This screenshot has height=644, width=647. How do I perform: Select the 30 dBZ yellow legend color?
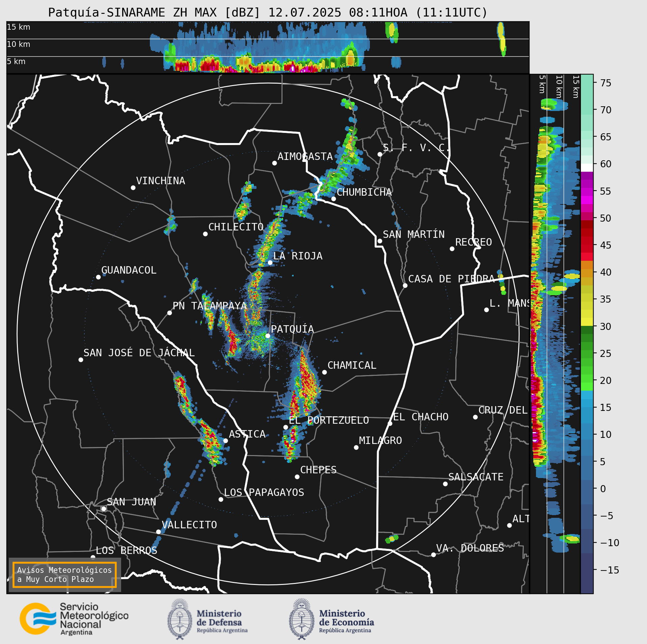(587, 321)
